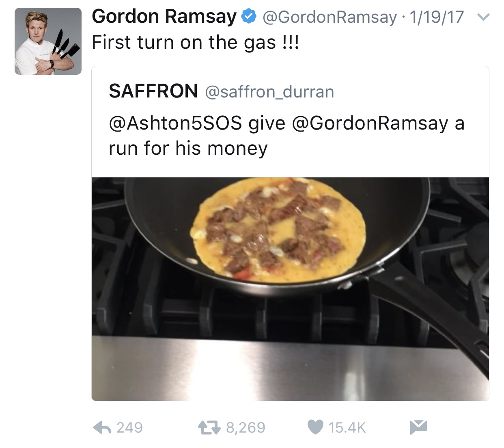The width and height of the screenshot is (504, 448).
Task: Click the 8,269 retweets count
Action: coord(246,428)
